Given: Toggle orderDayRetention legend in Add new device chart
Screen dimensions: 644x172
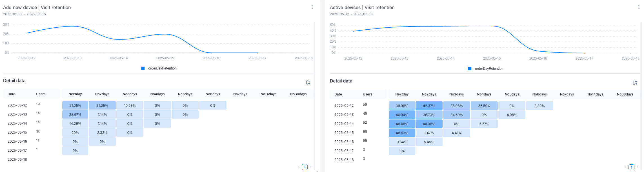Looking at the screenshot, I should tap(162, 68).
